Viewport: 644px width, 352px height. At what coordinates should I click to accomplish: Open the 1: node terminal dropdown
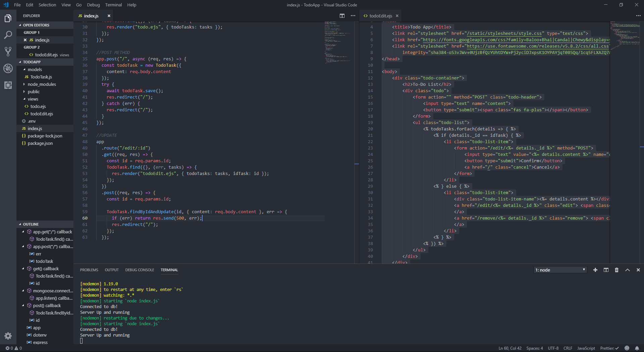559,270
